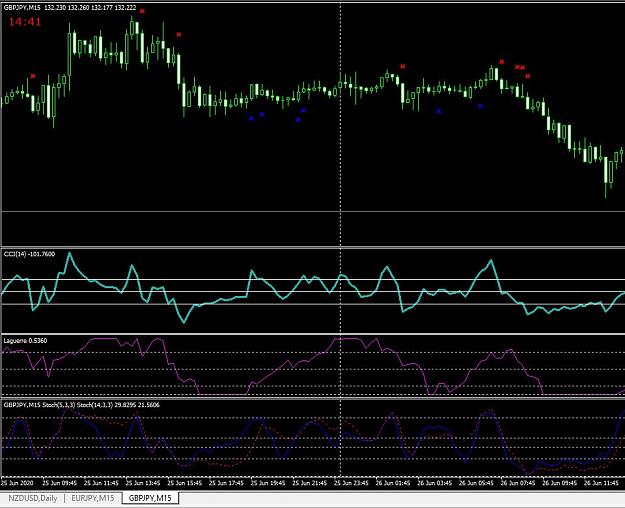The height and width of the screenshot is (508, 625).
Task: Click the 25 Jun 19:45 time label
Action: point(268,483)
